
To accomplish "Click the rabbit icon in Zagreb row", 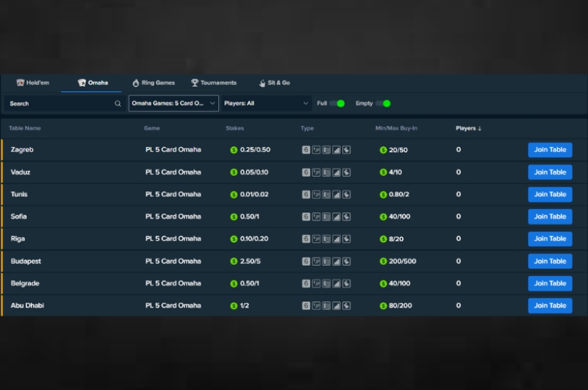I will [x=347, y=150].
